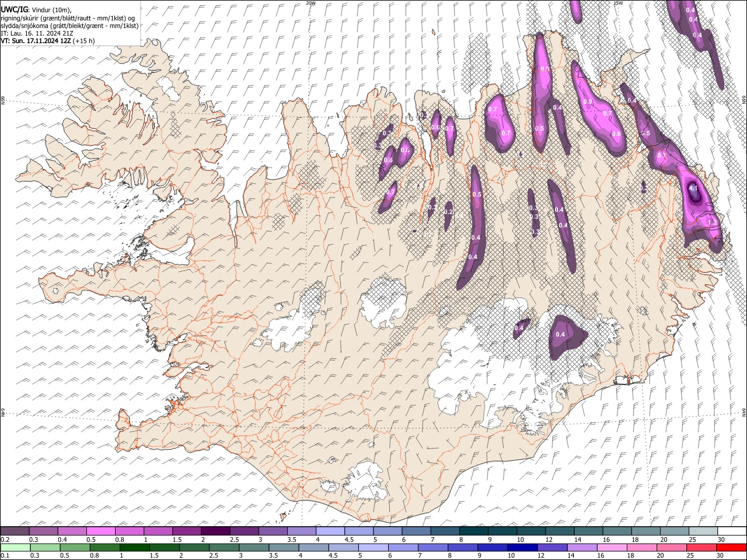Select the rain scale swatch between 0.3 and 0.5

[45, 547]
